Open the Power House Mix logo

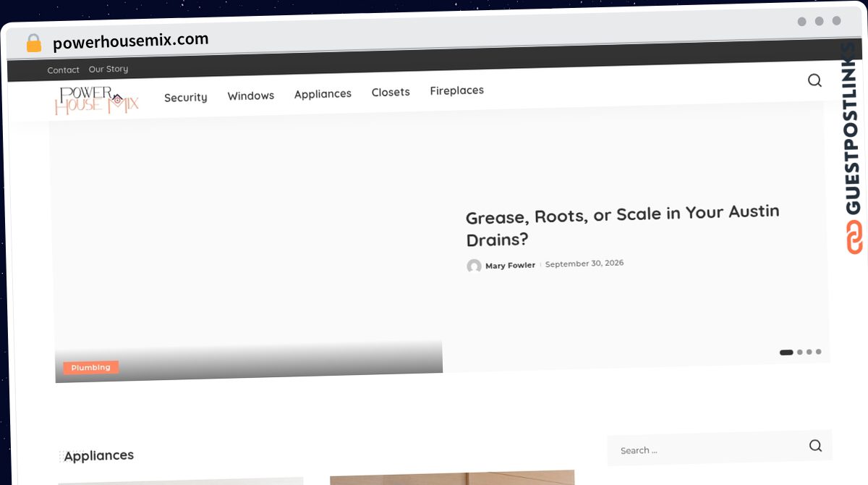(96, 101)
